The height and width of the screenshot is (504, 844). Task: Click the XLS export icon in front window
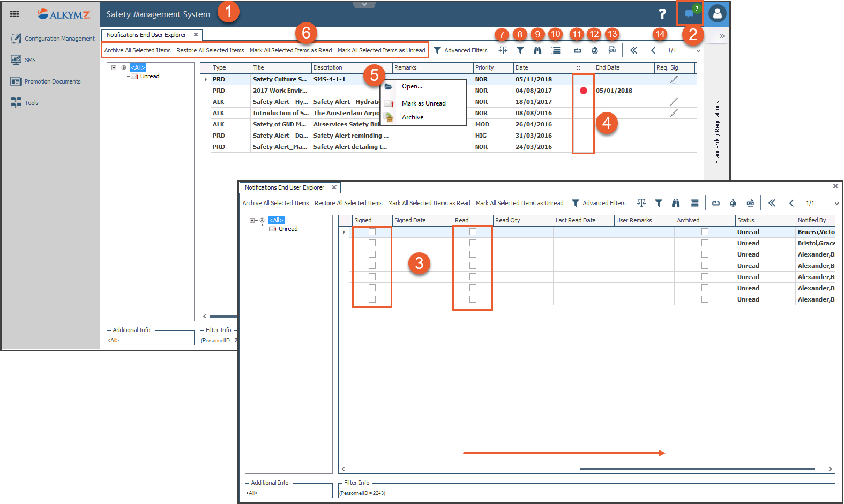point(750,203)
